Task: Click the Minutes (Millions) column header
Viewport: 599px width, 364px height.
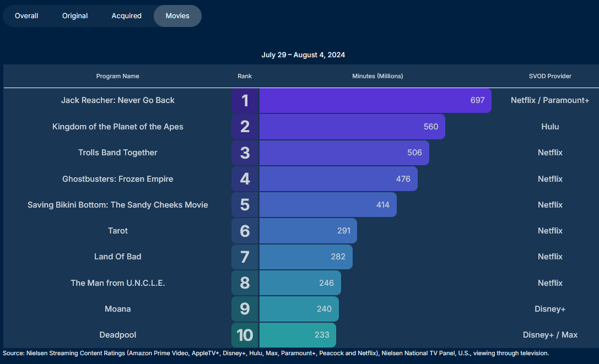Action: point(377,76)
